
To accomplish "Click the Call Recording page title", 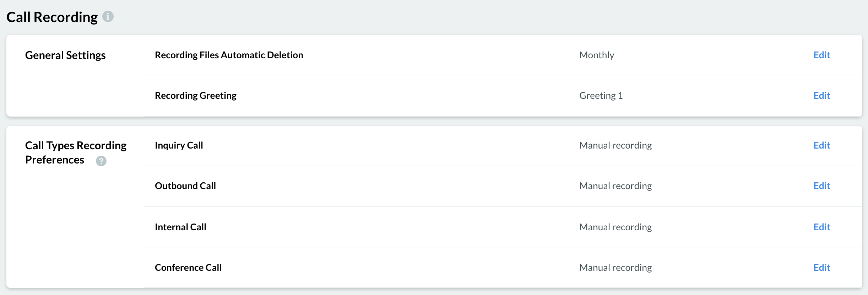I will click(52, 17).
